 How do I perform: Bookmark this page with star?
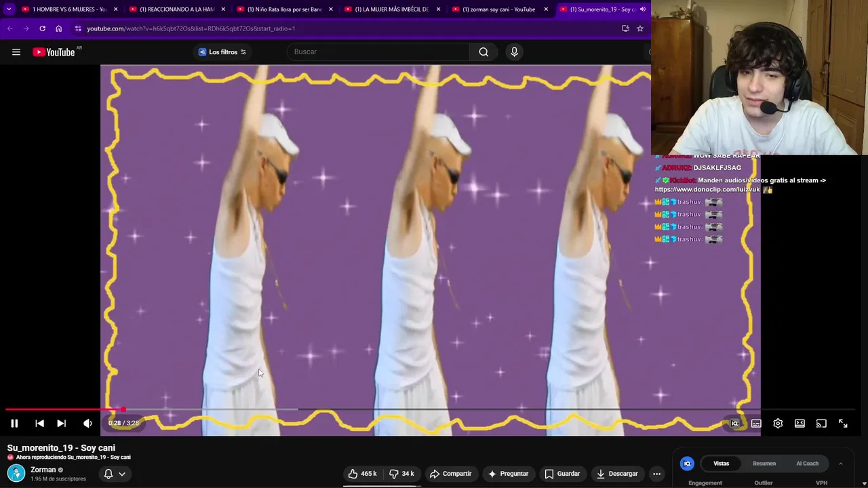click(x=639, y=28)
